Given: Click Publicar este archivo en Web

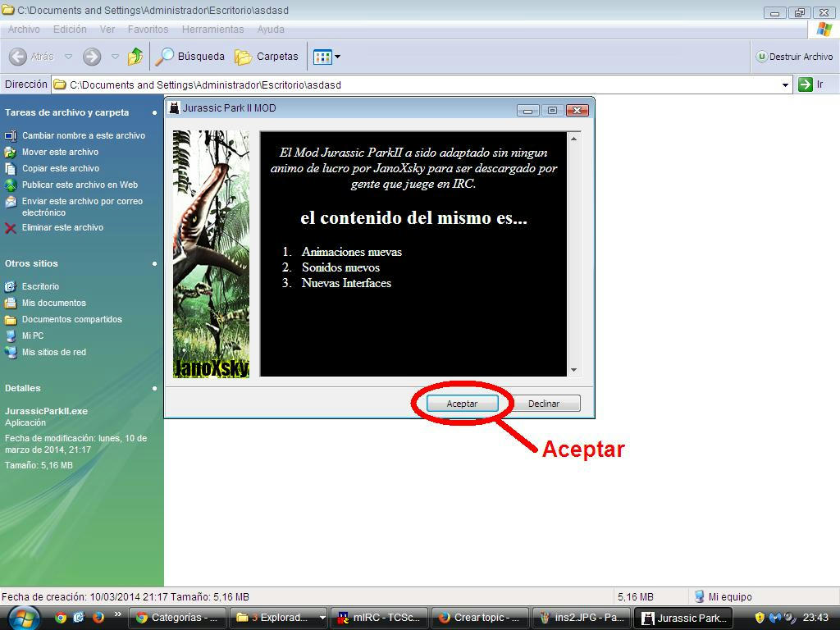Looking at the screenshot, I should 80,185.
